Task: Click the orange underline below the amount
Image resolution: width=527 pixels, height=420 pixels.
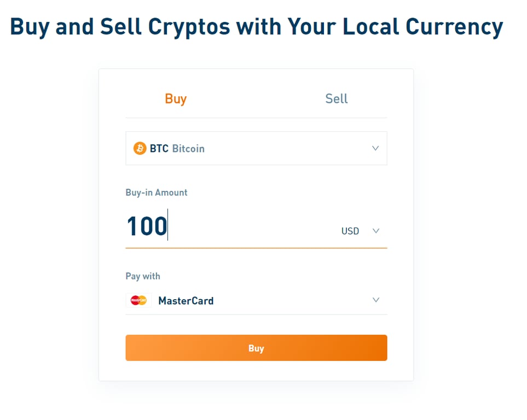Action: 256,248
